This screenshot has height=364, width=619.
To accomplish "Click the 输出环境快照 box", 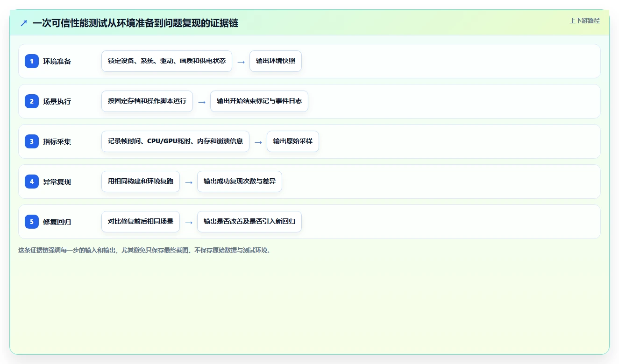I will [x=276, y=61].
